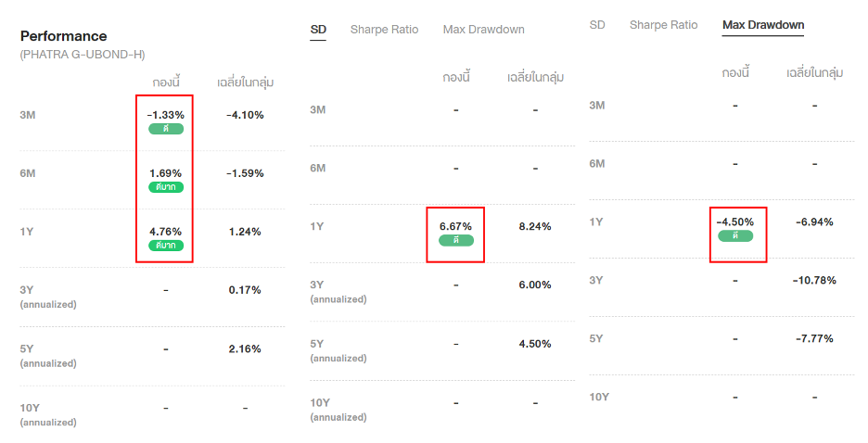Screen dimensions: 868x443
Task: Switch to the SD tab beside the active Max Drawdown tab
Action: click(x=597, y=25)
